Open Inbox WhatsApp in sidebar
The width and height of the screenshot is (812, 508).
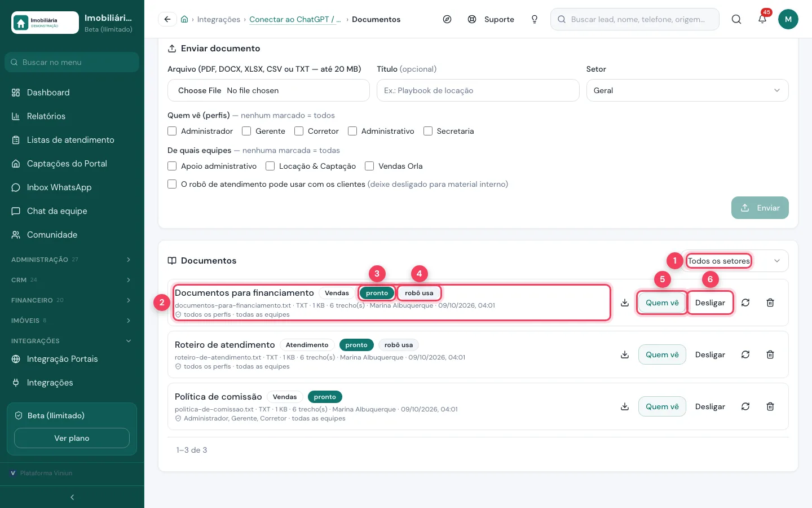coord(72,187)
